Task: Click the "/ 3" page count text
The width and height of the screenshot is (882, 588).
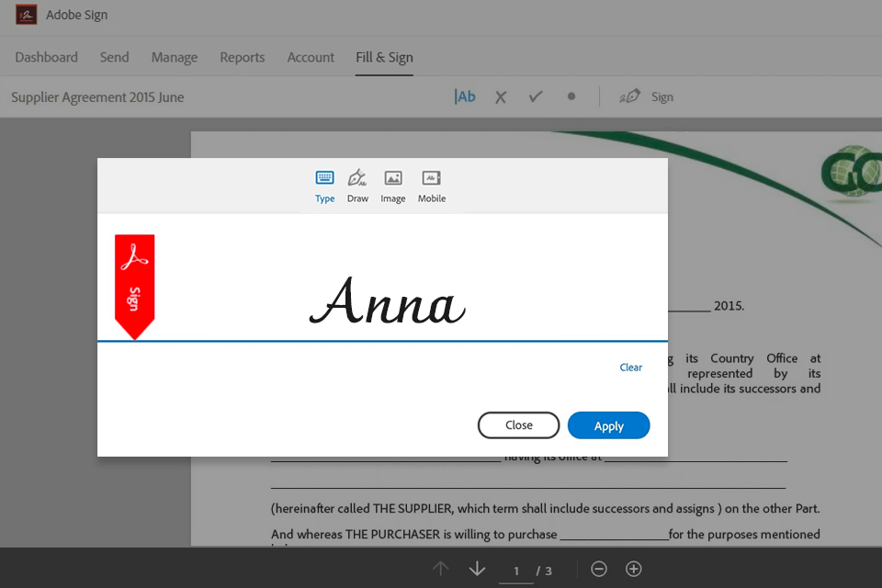Action: (544, 571)
